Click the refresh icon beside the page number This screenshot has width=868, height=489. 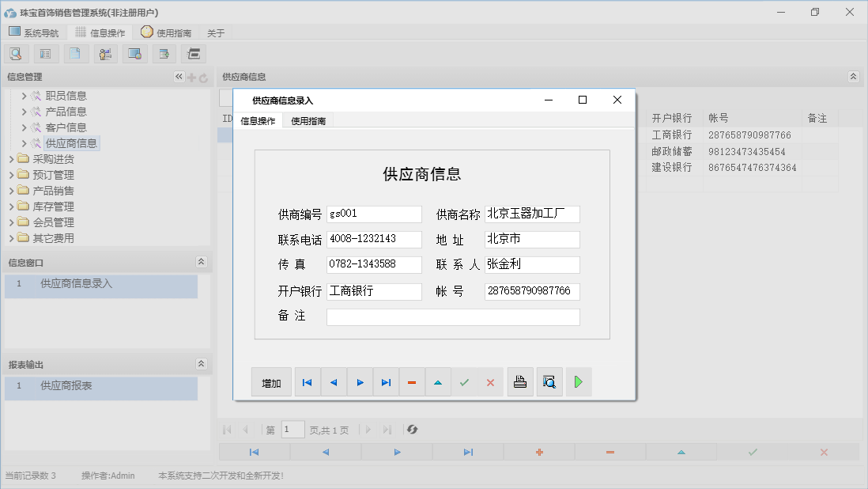(412, 430)
